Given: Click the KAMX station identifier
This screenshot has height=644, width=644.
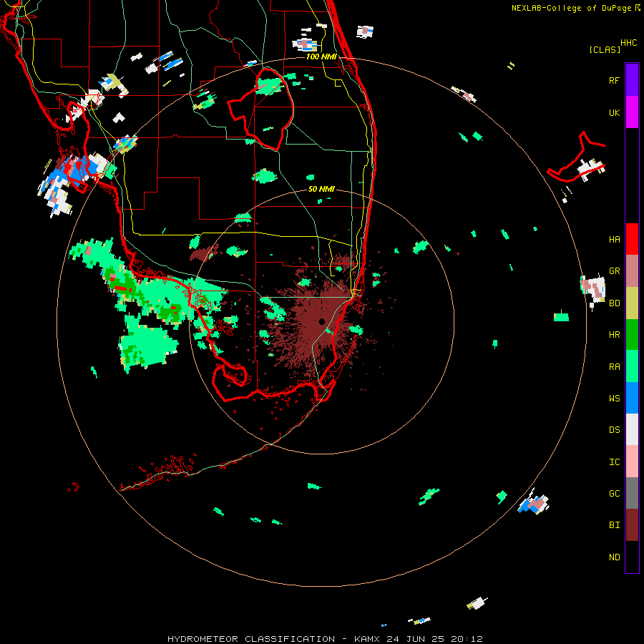Looking at the screenshot, I should [367, 639].
